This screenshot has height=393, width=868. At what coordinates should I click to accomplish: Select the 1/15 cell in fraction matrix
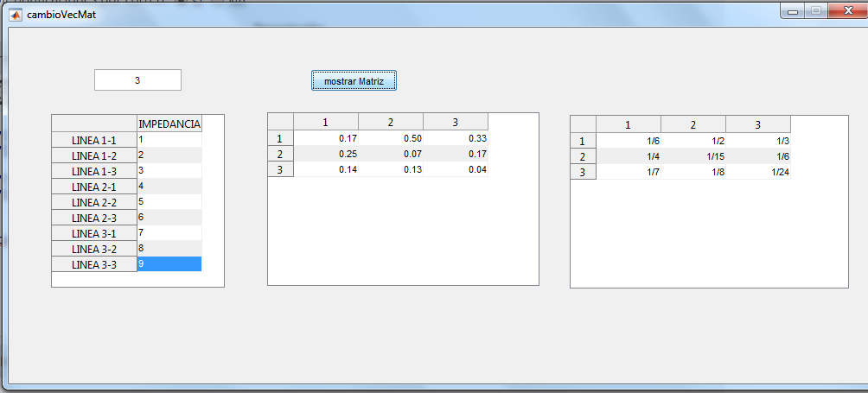pos(693,156)
